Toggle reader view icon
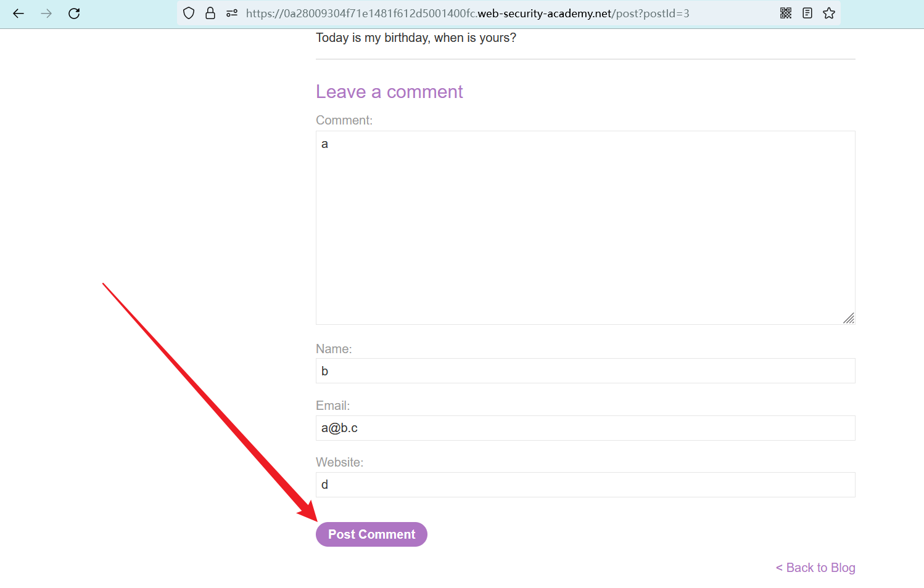Image resolution: width=924 pixels, height=588 pixels. tap(807, 13)
